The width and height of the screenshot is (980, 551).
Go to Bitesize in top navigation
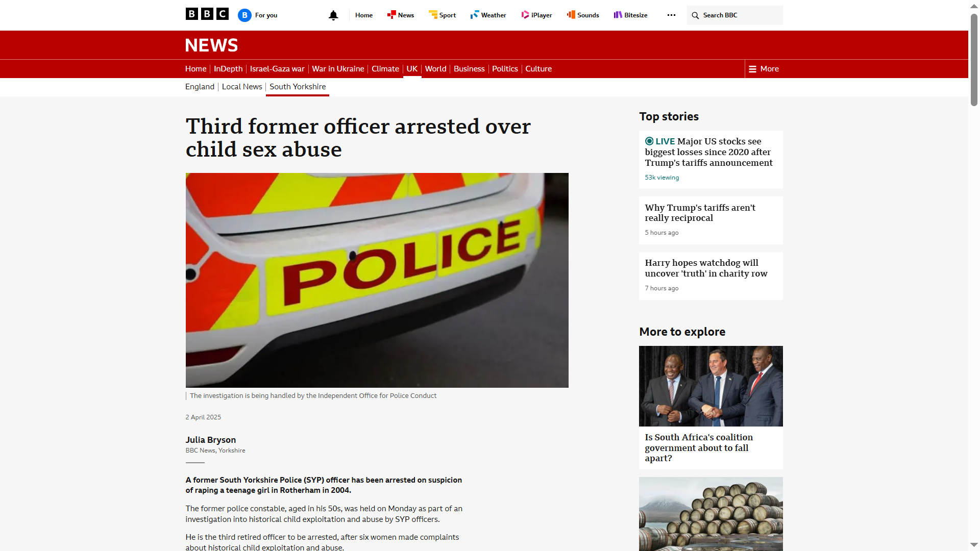[630, 15]
